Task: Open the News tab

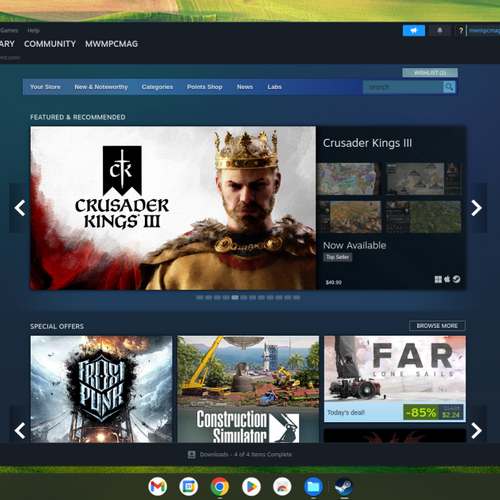Action: (245, 87)
